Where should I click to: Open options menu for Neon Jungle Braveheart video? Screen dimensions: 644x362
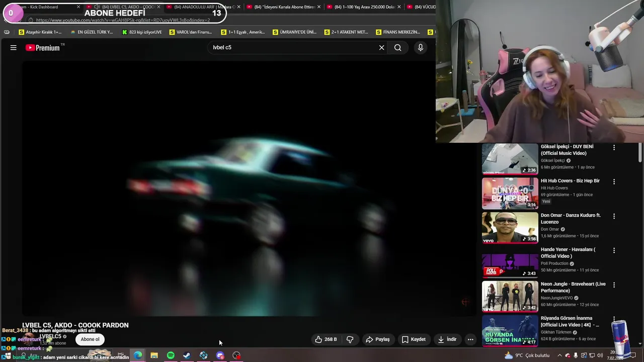coord(614,285)
